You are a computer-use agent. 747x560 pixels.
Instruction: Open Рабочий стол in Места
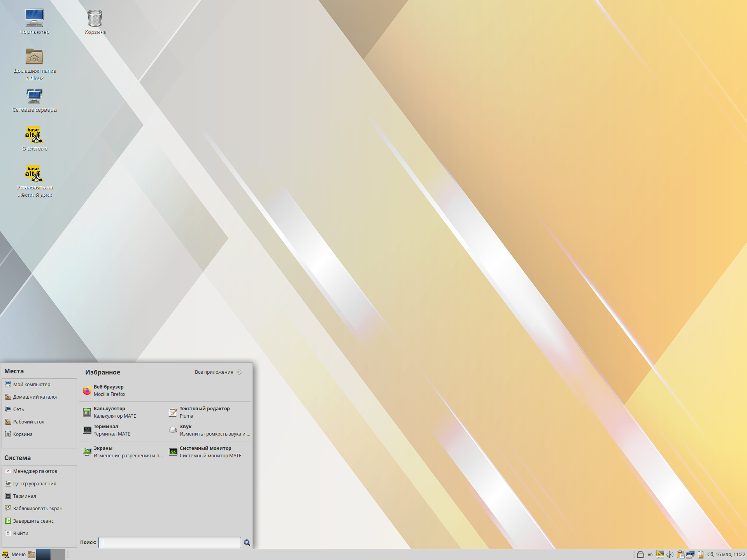click(39, 422)
